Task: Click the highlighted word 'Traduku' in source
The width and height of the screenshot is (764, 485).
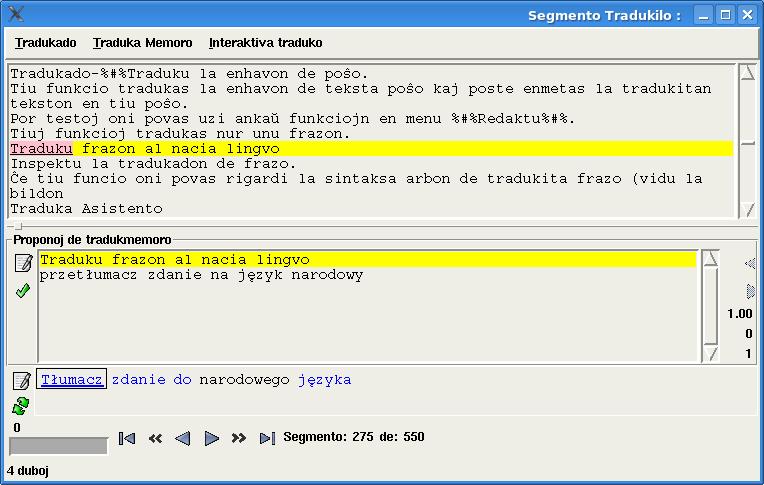Action: pyautogui.click(x=41, y=149)
